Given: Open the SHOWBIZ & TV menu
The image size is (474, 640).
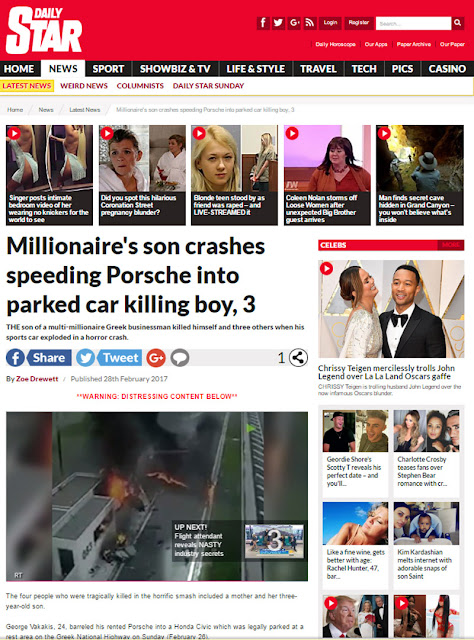Looking at the screenshot, I should (175, 69).
